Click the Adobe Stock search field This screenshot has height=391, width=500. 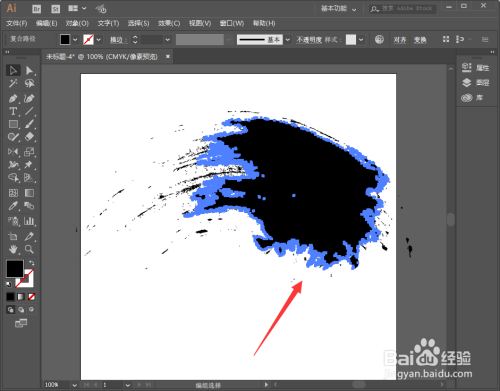[402, 8]
